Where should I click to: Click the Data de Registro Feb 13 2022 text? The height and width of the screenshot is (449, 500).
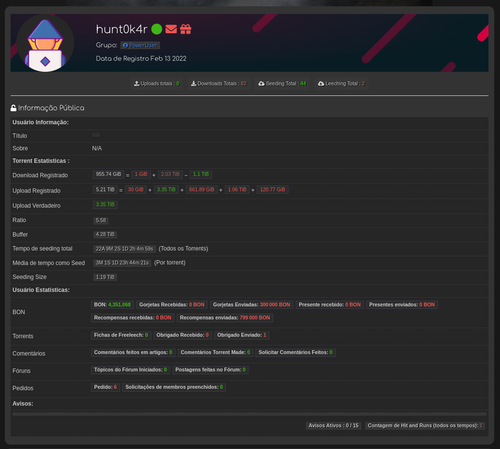[141, 59]
